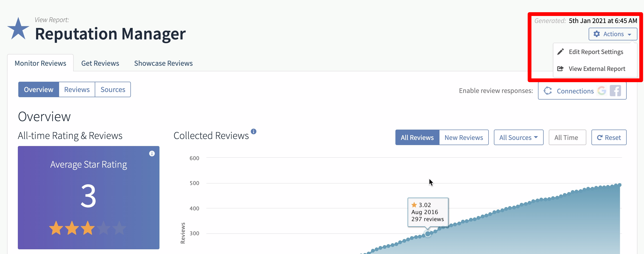
Task: Open the Monitor Reviews tab
Action: 40,63
